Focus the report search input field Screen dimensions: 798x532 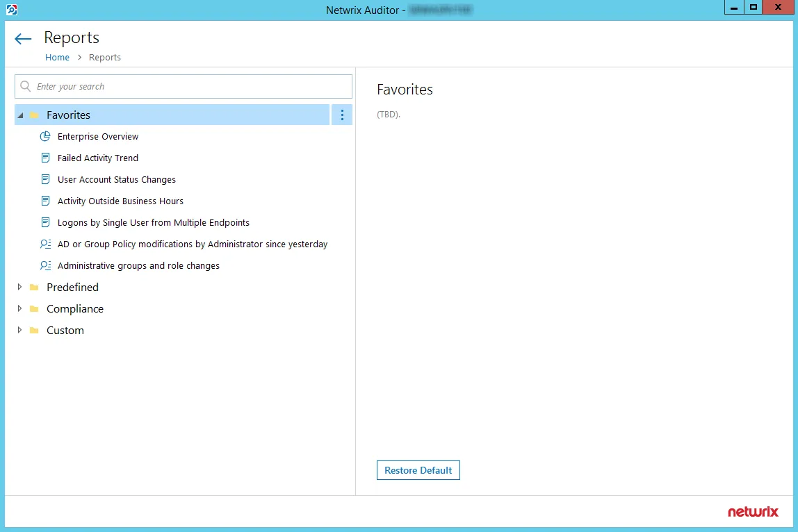tap(184, 86)
